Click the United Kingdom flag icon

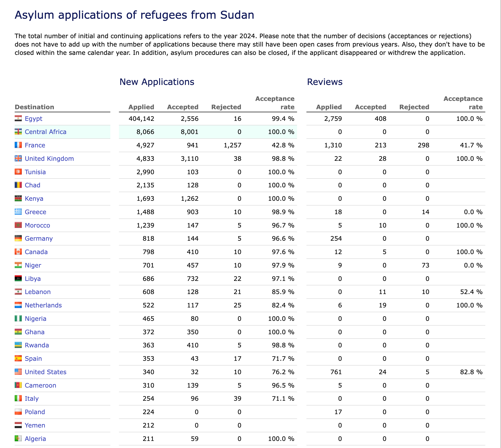coord(18,159)
